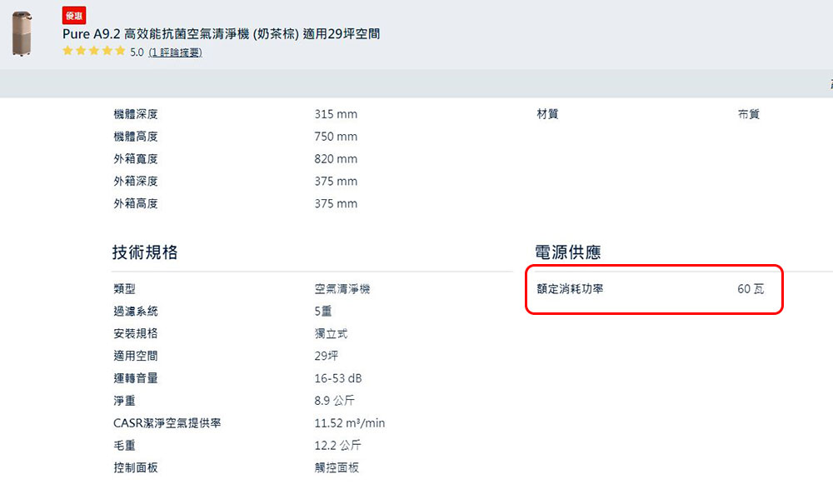Click the five-star rating icons
Screen dimensions: 833x504
click(94, 51)
